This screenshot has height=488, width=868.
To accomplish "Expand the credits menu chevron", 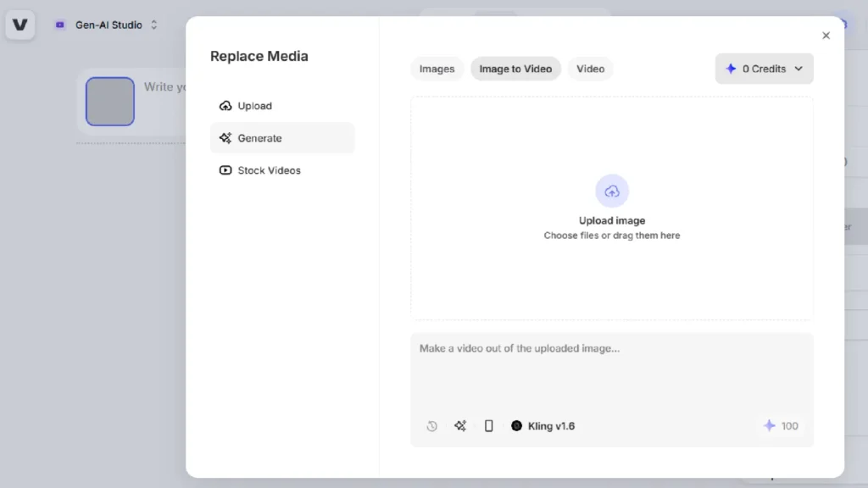I will [x=798, y=69].
